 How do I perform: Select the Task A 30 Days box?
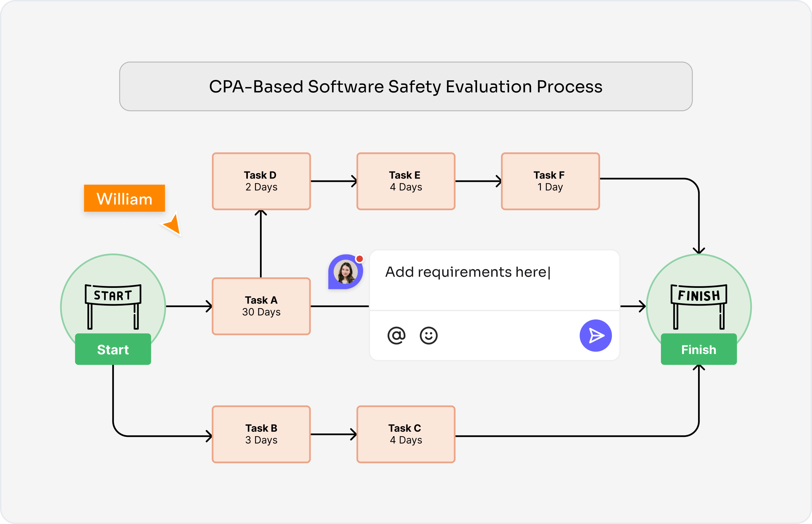pos(261,306)
